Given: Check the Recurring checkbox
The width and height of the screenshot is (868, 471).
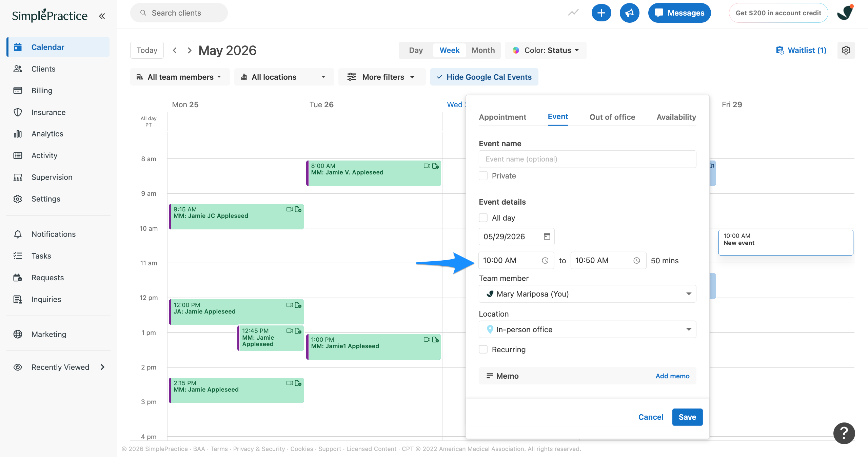Looking at the screenshot, I should click(483, 350).
